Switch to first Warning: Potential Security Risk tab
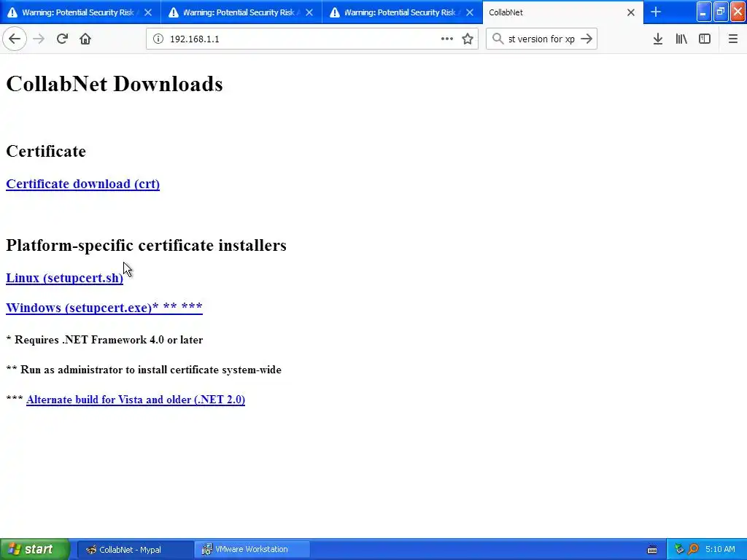747x560 pixels. coord(77,12)
